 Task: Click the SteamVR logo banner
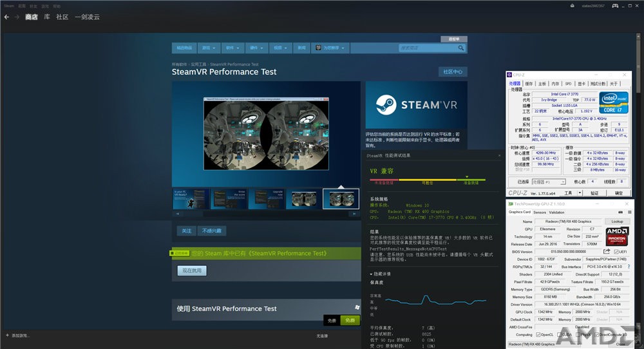417,105
